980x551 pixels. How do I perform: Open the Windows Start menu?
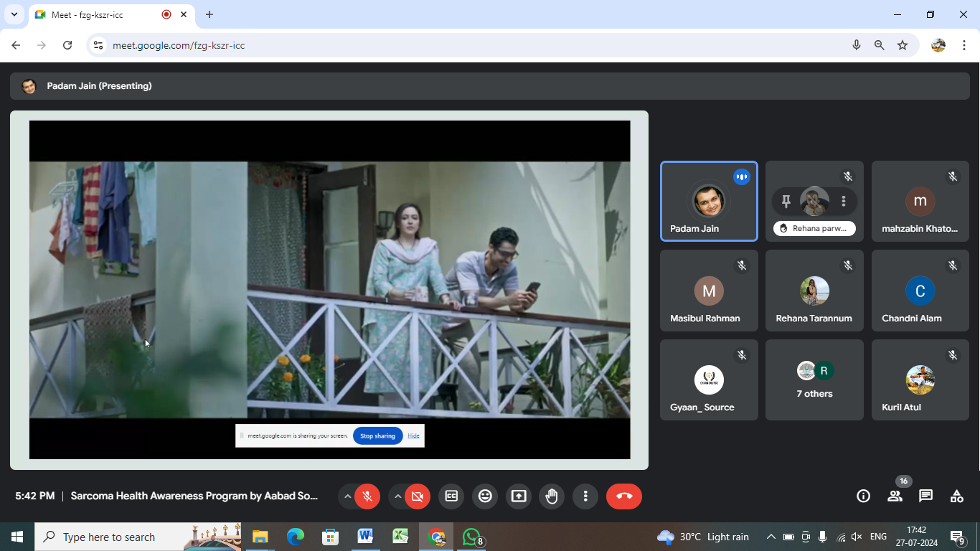point(17,537)
